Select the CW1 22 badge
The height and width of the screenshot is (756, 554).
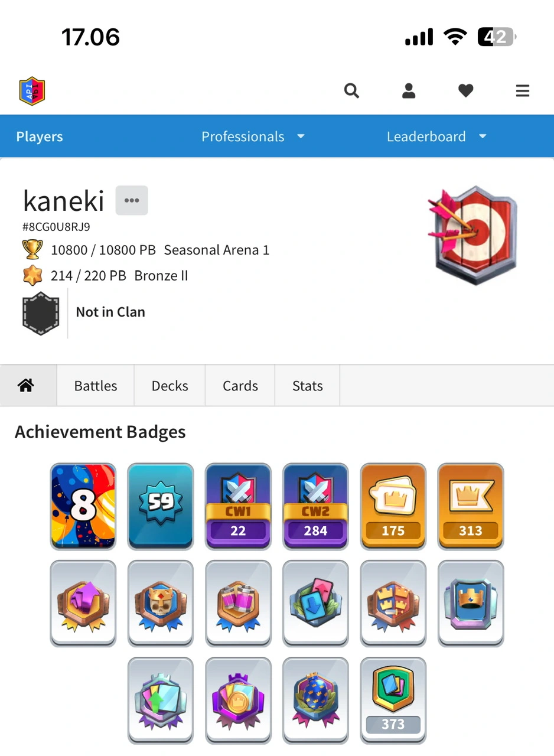point(238,507)
